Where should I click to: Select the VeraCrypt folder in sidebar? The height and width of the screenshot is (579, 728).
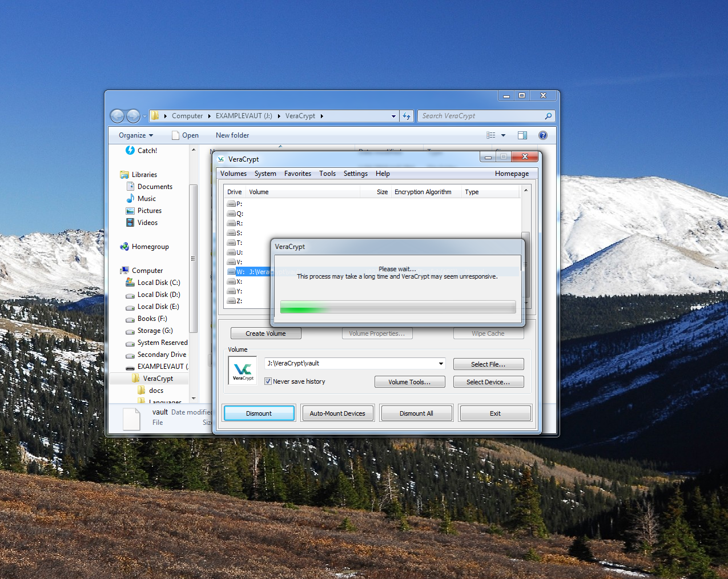[152, 379]
